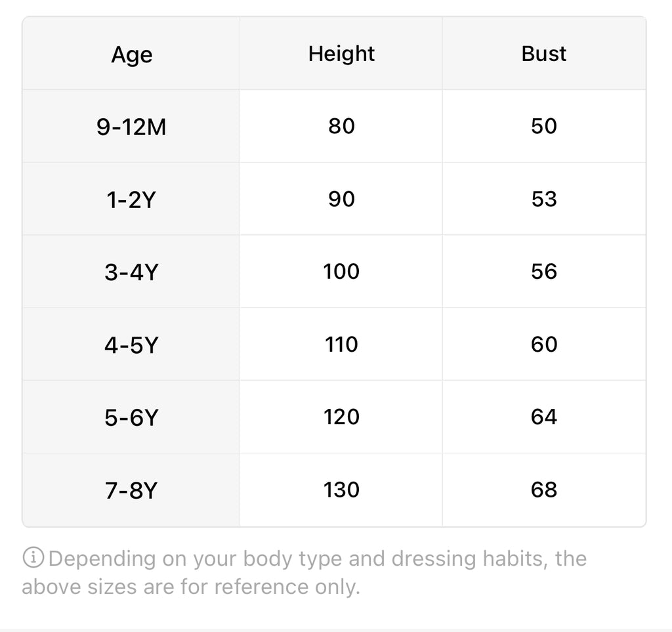Click the bust value 50
This screenshot has height=632, width=672.
pos(543,126)
